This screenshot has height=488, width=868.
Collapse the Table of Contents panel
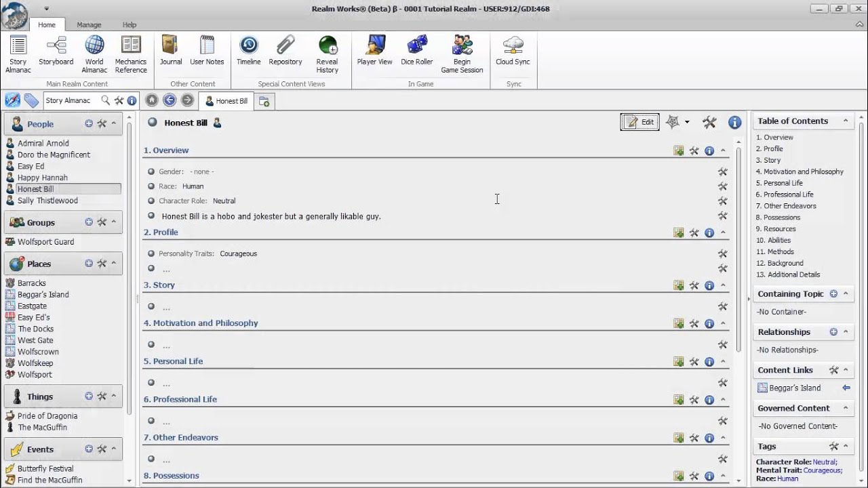[x=846, y=121]
